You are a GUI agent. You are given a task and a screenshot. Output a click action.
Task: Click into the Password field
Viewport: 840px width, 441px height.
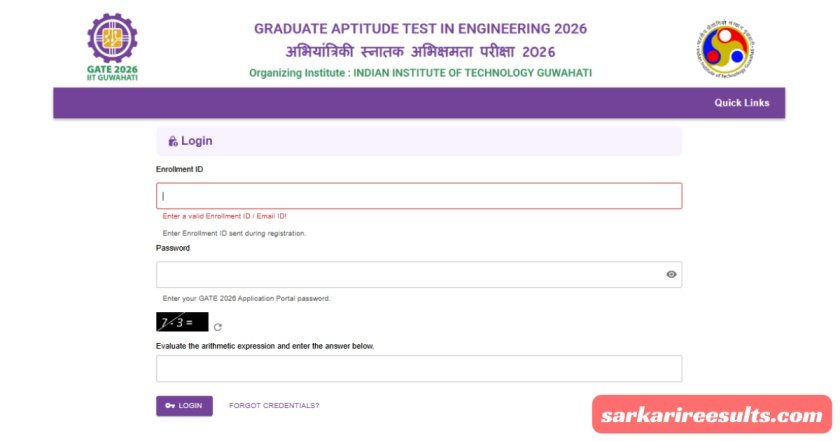click(410, 274)
